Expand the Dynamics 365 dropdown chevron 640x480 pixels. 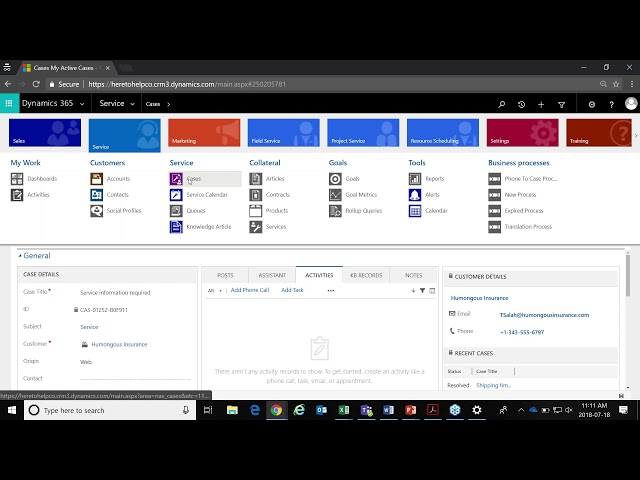(x=82, y=104)
